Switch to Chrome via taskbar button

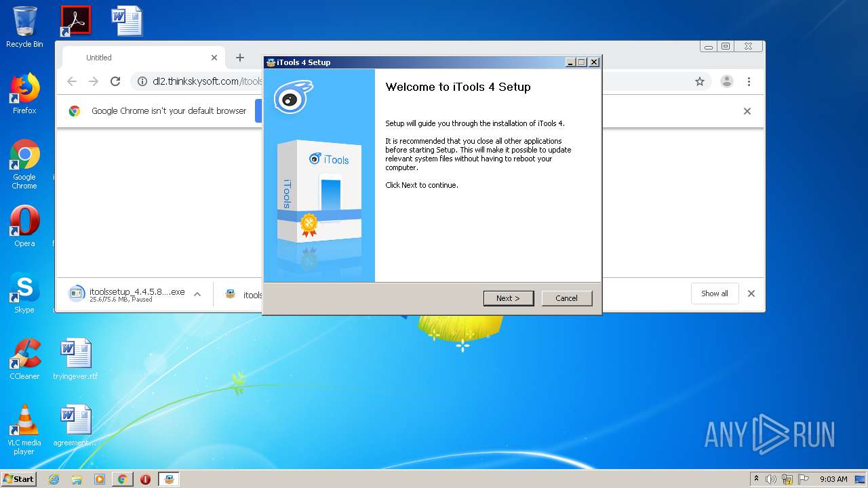click(122, 479)
